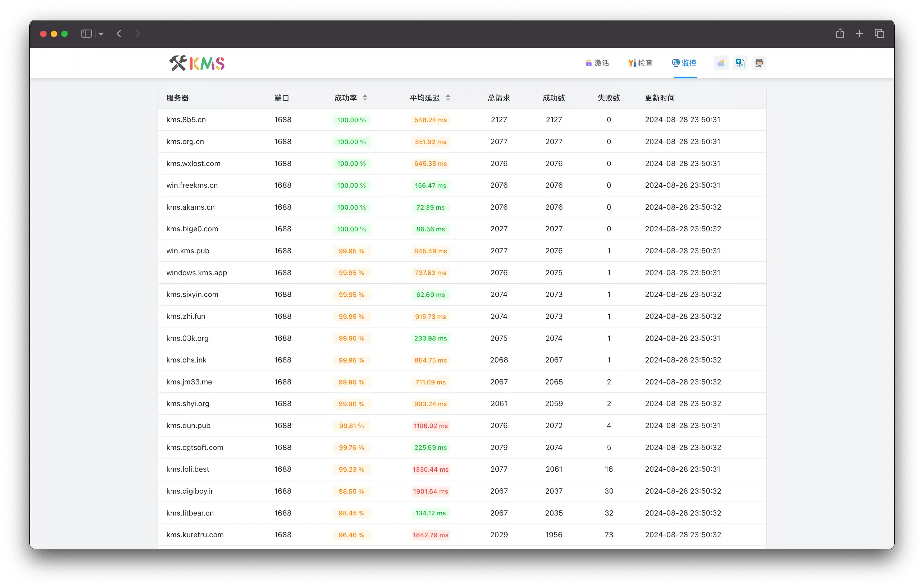This screenshot has width=924, height=588.
Task: Click the KMS tools logo
Action: pyautogui.click(x=197, y=63)
